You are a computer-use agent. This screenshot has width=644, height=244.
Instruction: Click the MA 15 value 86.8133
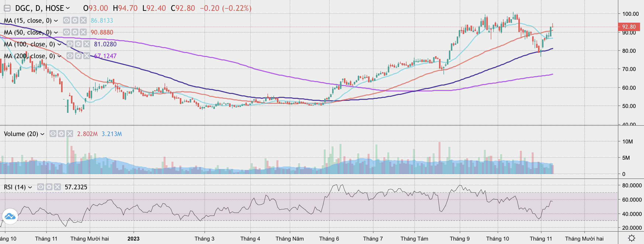(102, 20)
